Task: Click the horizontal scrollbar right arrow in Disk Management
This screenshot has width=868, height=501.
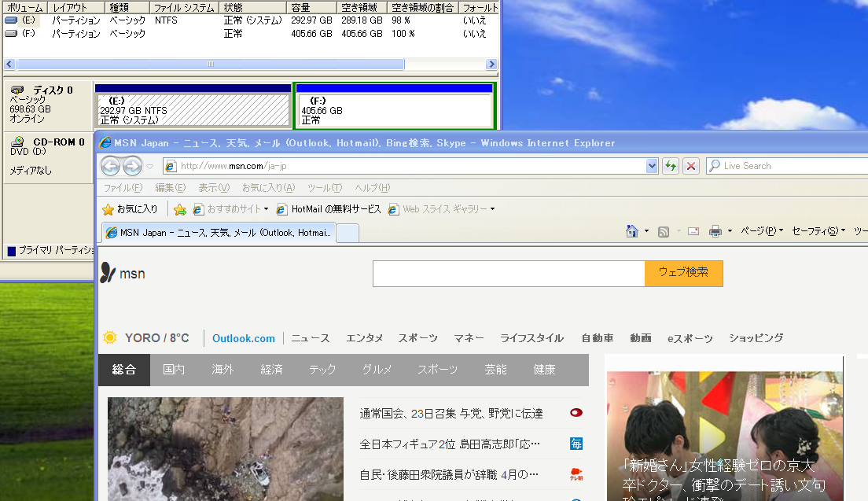Action: click(x=491, y=64)
